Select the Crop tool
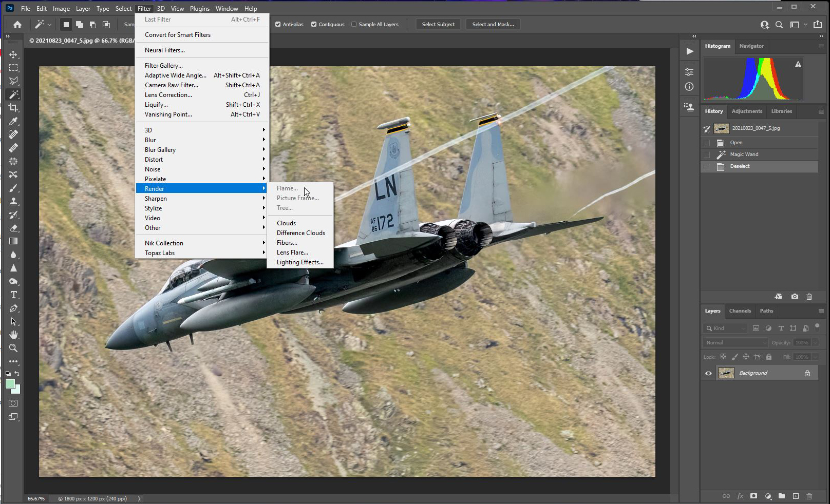 [13, 108]
